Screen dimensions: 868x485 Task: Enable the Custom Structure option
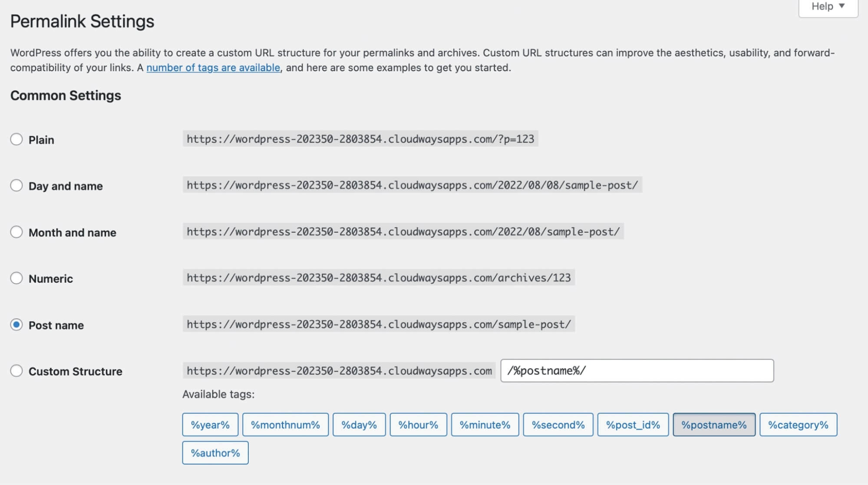(x=17, y=371)
